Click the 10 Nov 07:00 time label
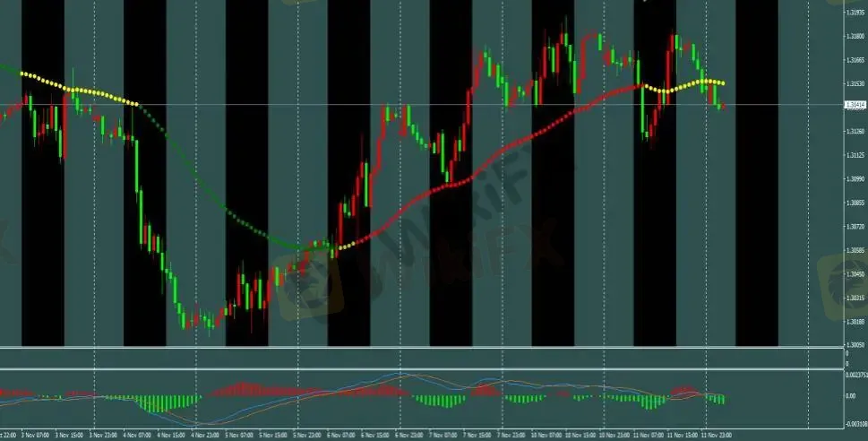The width and height of the screenshot is (868, 441). click(x=547, y=435)
